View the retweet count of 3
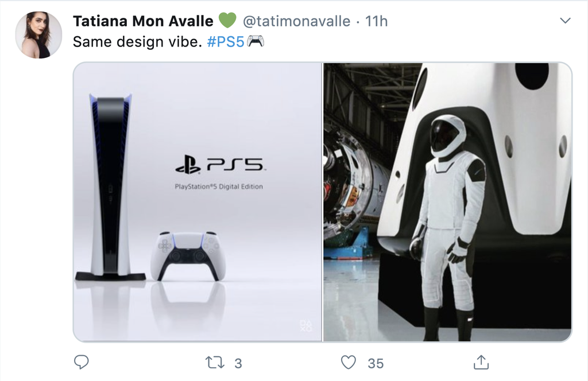The height and width of the screenshot is (381, 588). click(238, 363)
